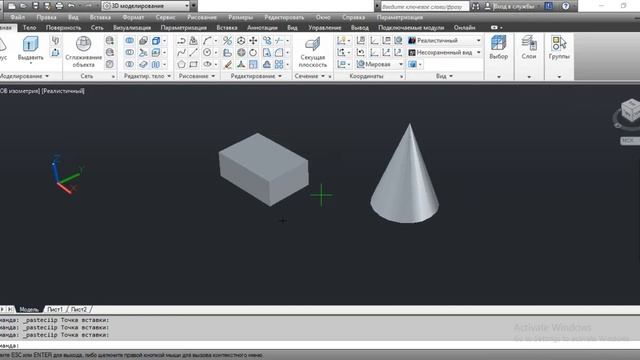Select the Array tool in Редактирование panel
This screenshot has height=360, width=640.
pos(279,64)
